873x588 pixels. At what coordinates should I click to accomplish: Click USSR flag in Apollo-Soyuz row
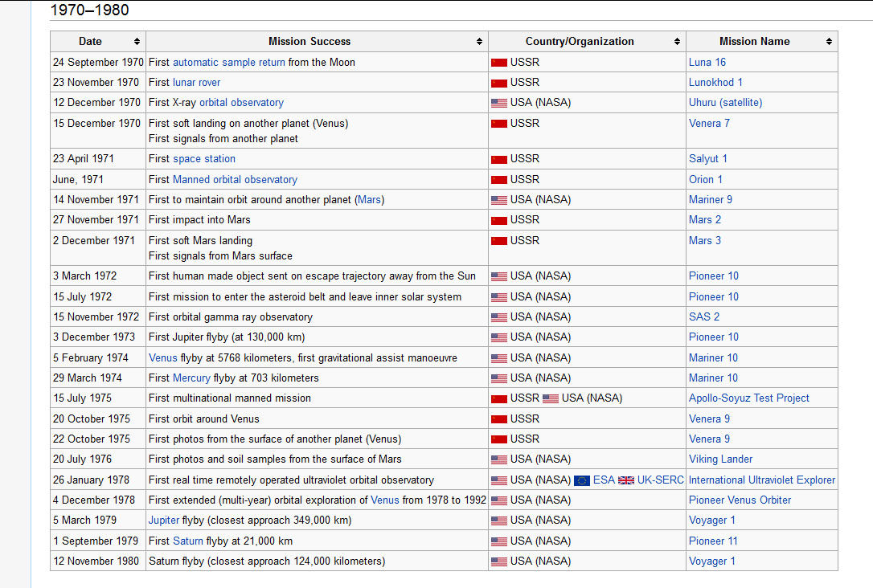pos(499,399)
